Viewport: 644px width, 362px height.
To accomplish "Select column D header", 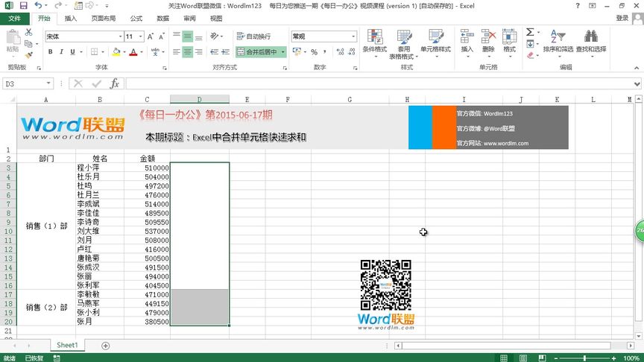I will 200,99.
